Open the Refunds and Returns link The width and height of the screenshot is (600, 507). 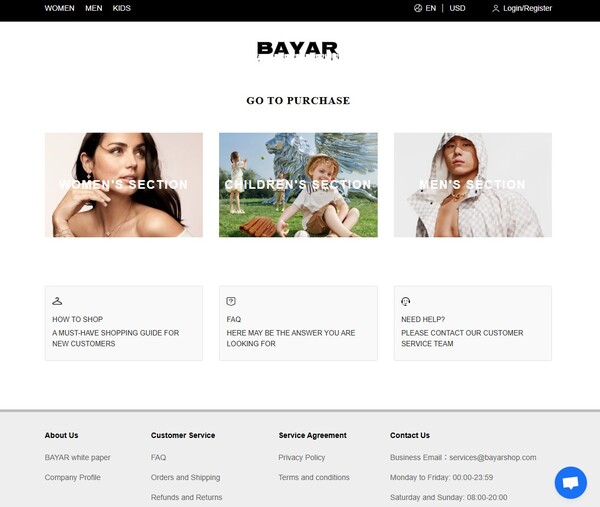186,497
